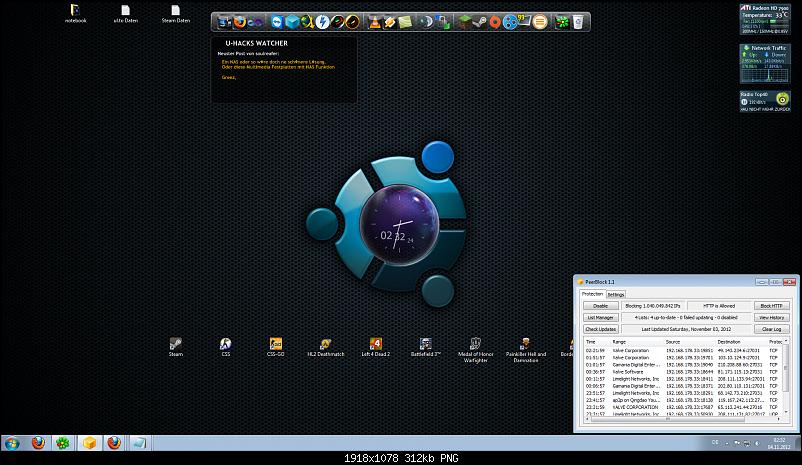Screen dimensions: 802x465
Task: Select log entry timed 02:21:59
Action: click(x=683, y=350)
